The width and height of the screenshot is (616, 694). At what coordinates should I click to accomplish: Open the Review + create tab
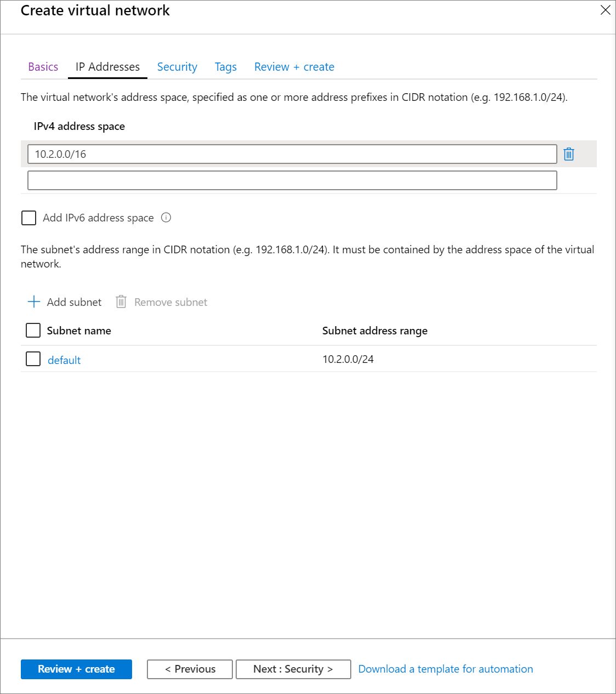(x=294, y=66)
